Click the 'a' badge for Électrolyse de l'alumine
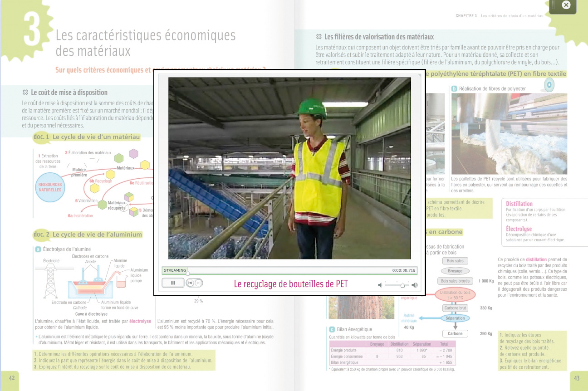The height and width of the screenshot is (391, 588). click(x=38, y=249)
